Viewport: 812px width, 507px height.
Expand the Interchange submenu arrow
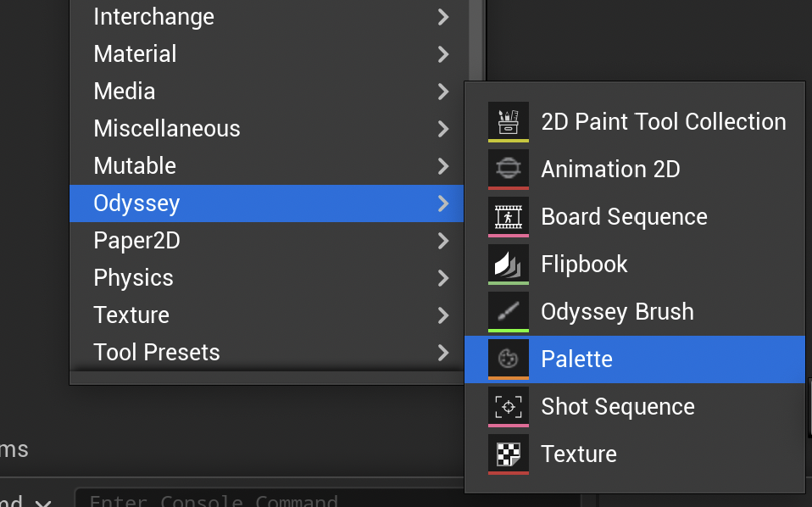point(443,17)
